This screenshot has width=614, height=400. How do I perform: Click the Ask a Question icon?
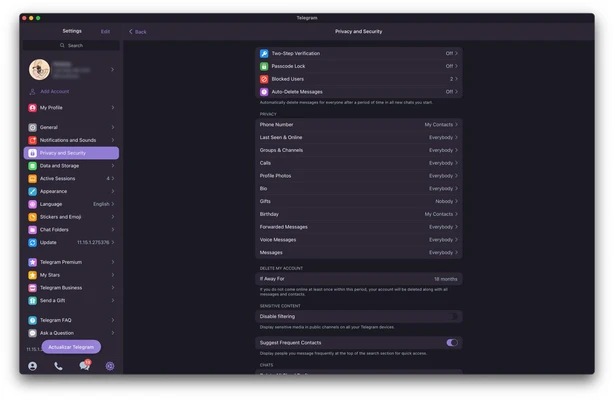click(x=33, y=333)
